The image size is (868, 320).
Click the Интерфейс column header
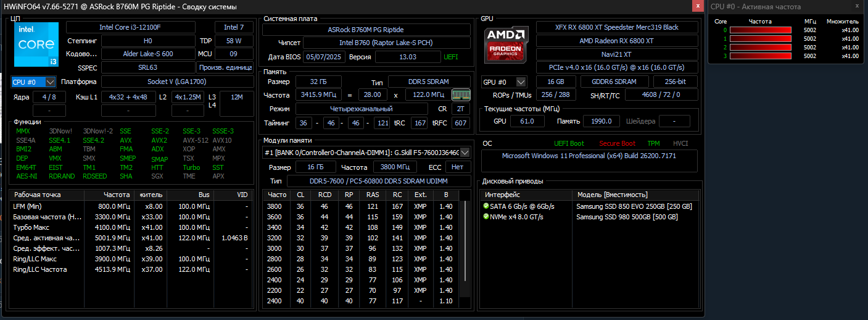coord(527,195)
